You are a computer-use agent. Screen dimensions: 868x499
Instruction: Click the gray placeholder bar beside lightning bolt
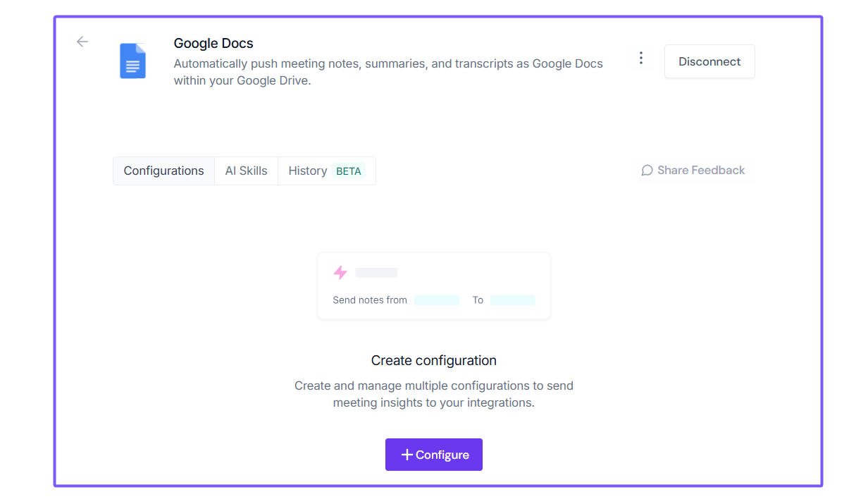click(376, 273)
